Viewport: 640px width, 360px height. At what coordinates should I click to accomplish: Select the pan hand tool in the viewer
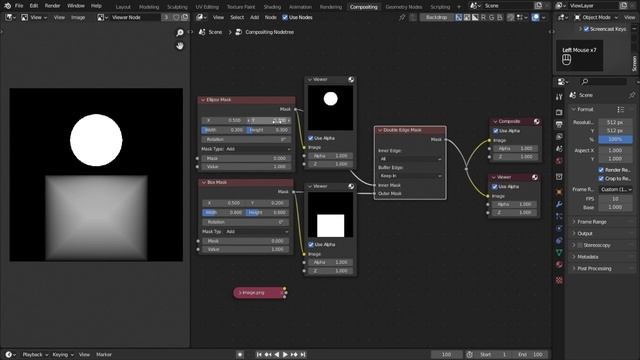coord(180,46)
